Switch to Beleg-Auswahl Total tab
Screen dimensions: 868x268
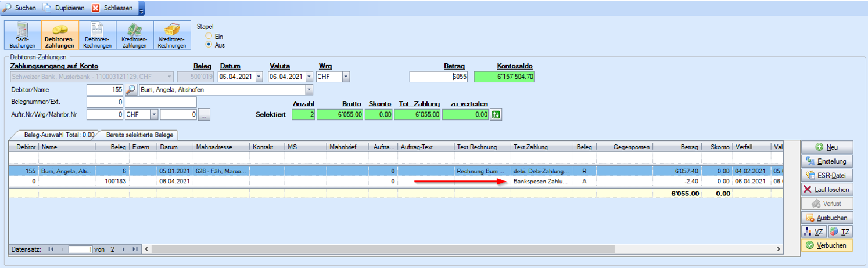coord(55,135)
